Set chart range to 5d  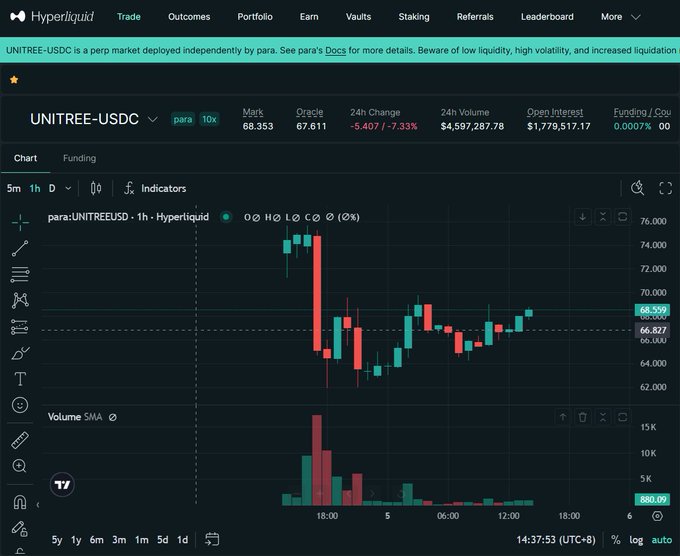pyautogui.click(x=163, y=540)
